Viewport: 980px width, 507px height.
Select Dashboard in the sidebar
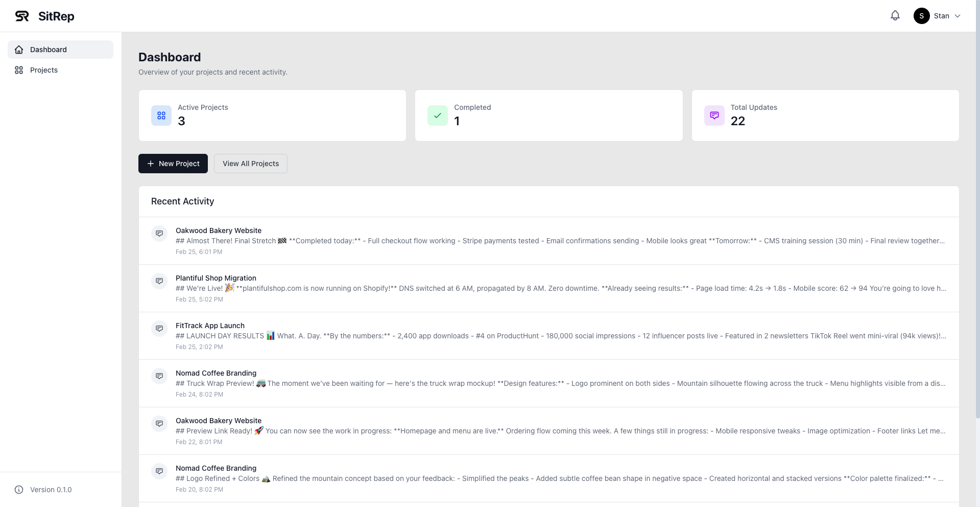[49, 50]
